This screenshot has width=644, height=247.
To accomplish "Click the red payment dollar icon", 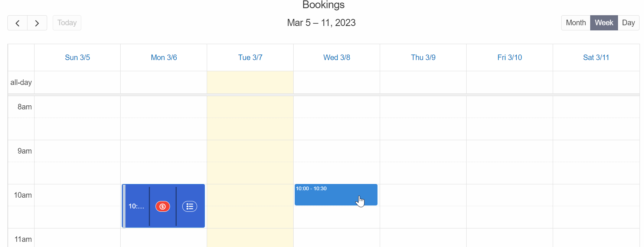I will pyautogui.click(x=163, y=207).
